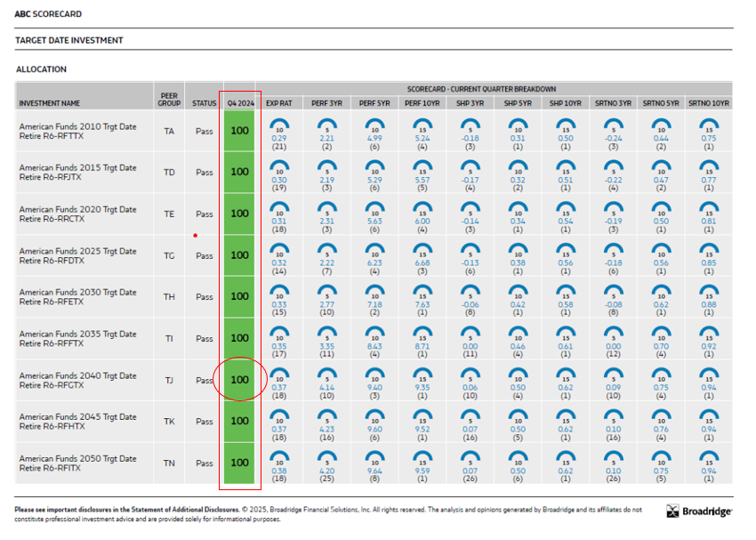Image resolution: width=756 pixels, height=540 pixels.
Task: Click the EXP RAT gauge for the 2025 fund
Action: pos(279,250)
